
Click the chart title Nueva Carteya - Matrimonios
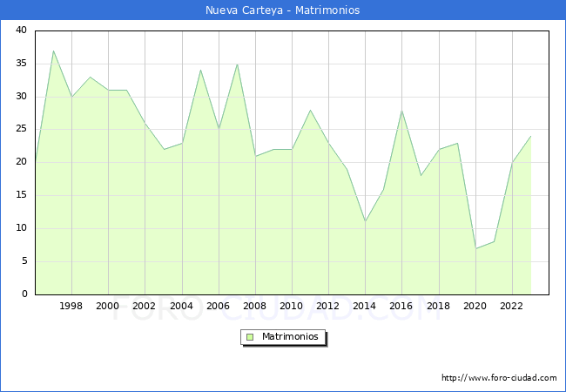pyautogui.click(x=282, y=10)
